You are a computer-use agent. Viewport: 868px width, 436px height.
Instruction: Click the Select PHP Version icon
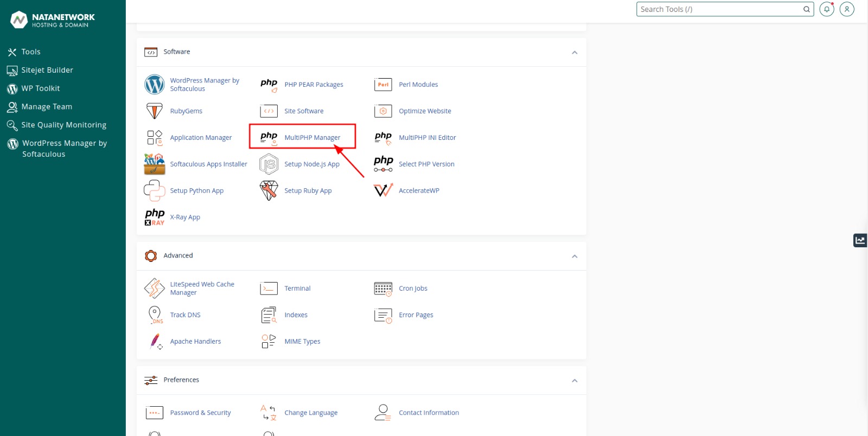383,164
